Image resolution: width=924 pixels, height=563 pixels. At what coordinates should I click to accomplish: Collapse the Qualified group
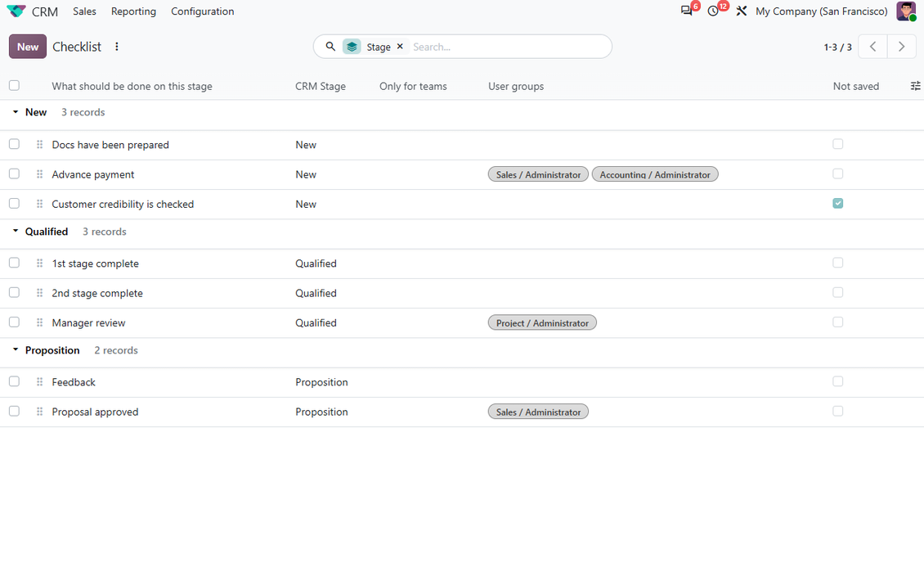pyautogui.click(x=16, y=231)
